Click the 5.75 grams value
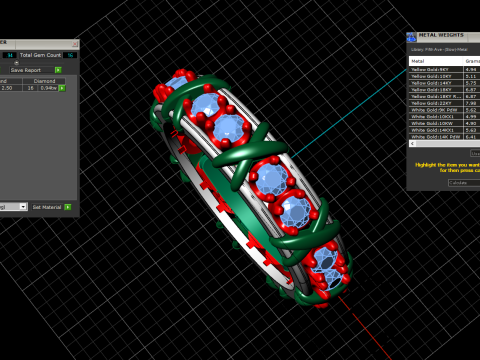The width and height of the screenshot is (480, 360). (x=472, y=83)
